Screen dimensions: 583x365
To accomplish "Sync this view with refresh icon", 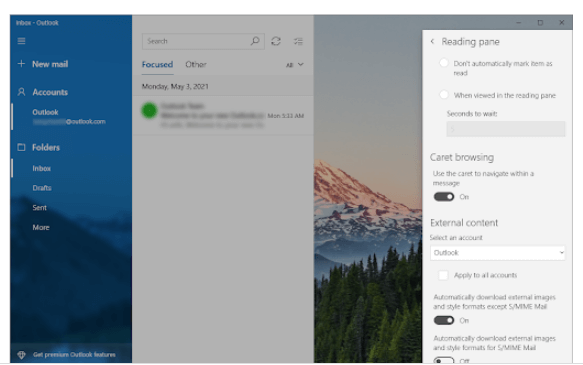I will [276, 41].
